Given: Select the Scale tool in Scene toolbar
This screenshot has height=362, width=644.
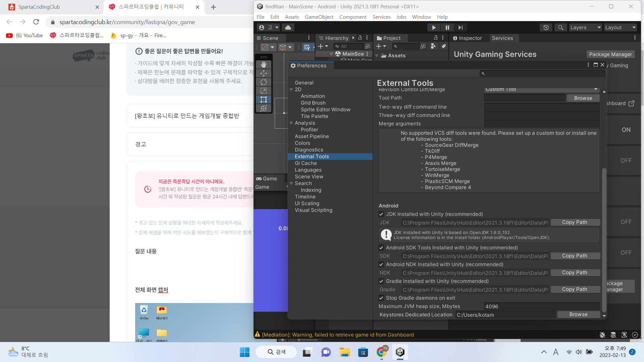Looking at the screenshot, I should pos(264,90).
